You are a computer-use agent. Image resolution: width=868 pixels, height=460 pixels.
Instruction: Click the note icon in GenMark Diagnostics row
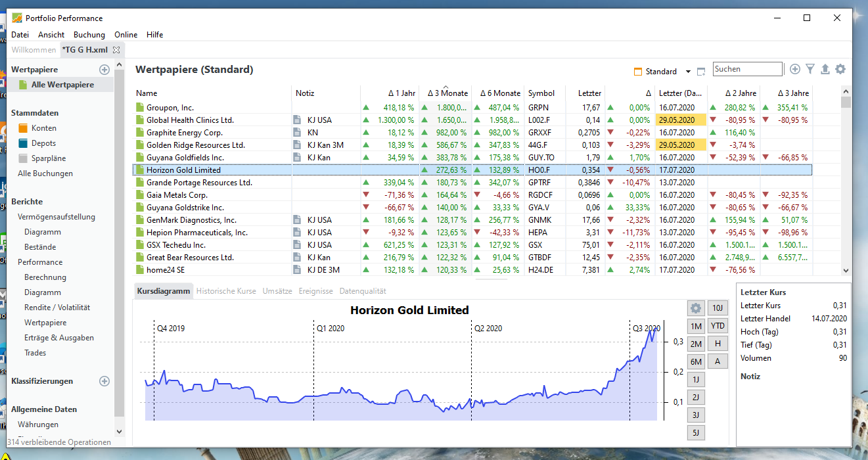click(x=297, y=220)
